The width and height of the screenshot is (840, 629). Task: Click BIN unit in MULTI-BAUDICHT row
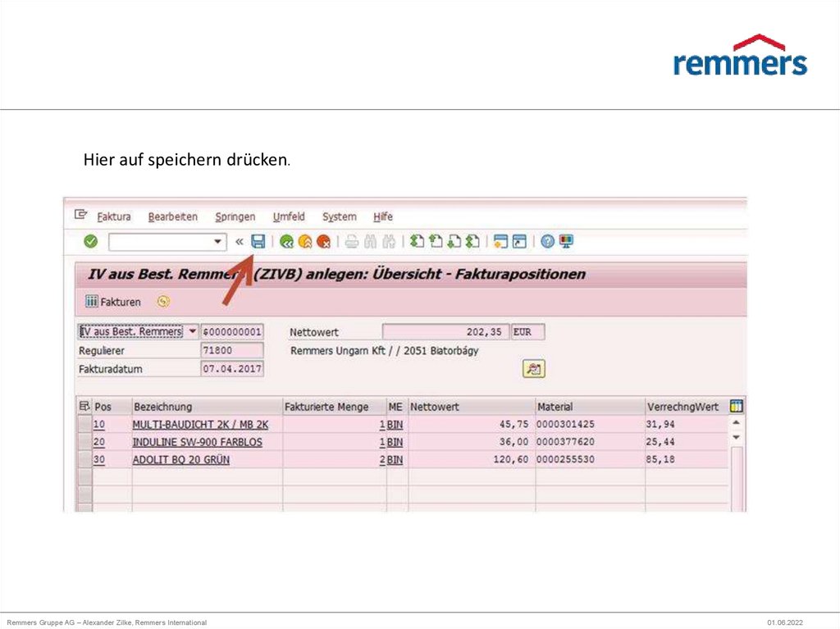pos(395,424)
